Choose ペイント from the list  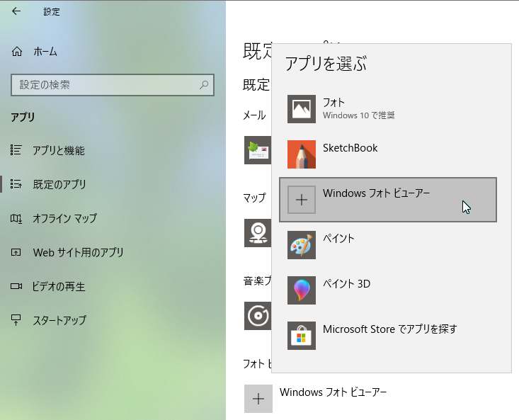(388, 245)
